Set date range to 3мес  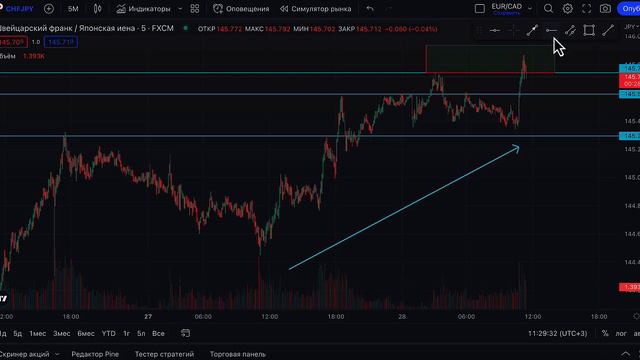(x=62, y=333)
